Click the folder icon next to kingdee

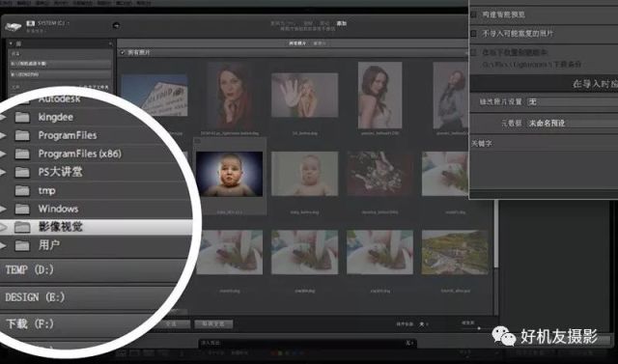point(22,118)
